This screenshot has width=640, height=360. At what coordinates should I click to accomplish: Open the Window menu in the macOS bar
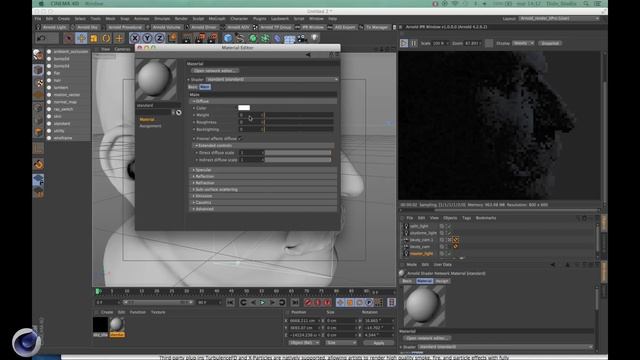tap(94, 4)
